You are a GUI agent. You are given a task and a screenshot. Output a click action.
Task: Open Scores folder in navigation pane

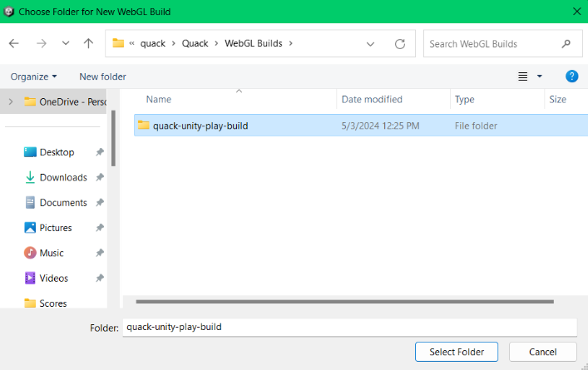(x=46, y=303)
